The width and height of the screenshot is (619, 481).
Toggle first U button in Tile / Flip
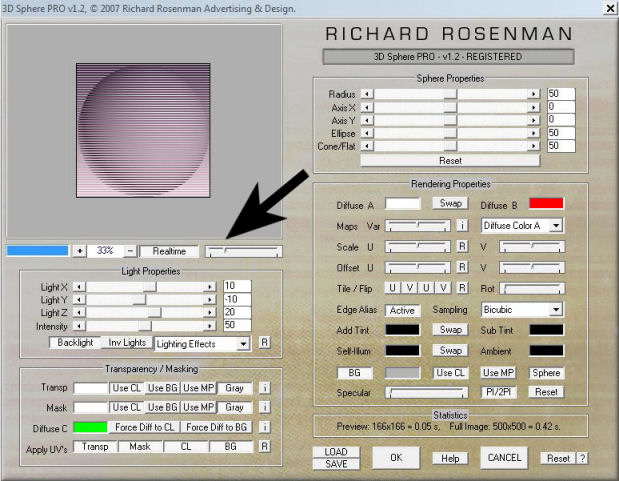tap(392, 288)
